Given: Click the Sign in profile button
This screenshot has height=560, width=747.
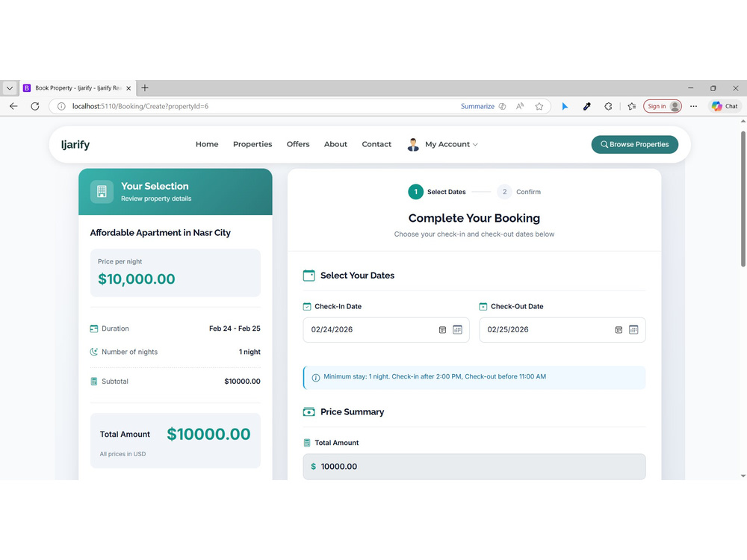Looking at the screenshot, I should [x=662, y=106].
